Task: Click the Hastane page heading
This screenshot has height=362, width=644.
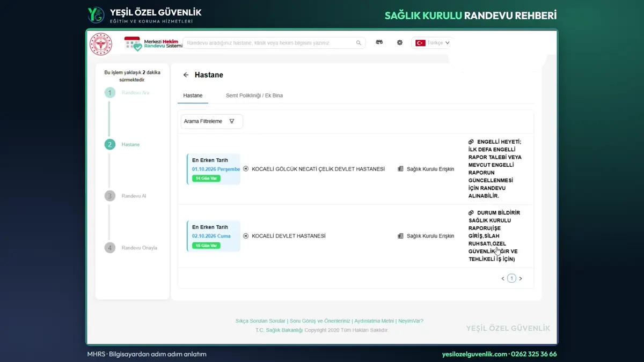Action: tap(209, 75)
